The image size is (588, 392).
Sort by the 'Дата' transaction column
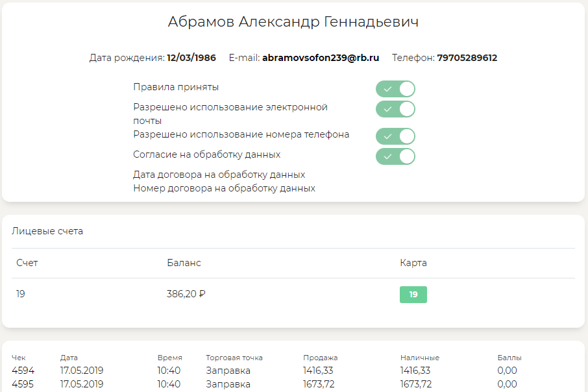click(69, 358)
